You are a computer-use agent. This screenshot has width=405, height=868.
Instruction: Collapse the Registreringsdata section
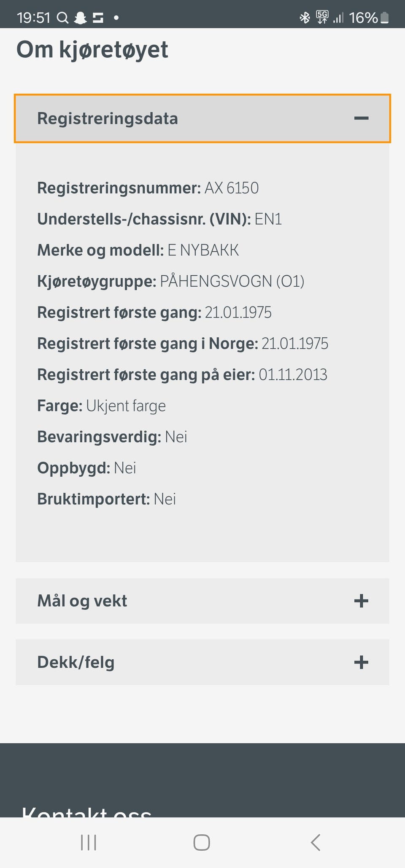coord(202,118)
